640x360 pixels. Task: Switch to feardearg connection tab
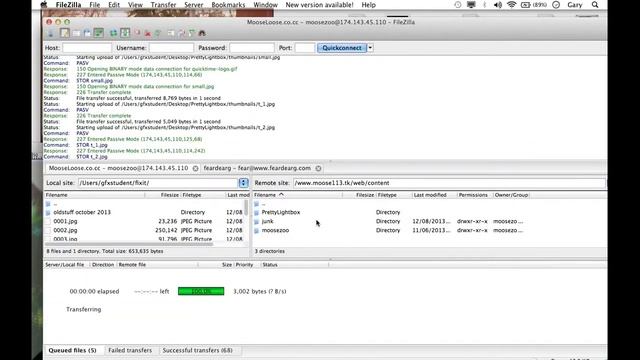(257, 168)
